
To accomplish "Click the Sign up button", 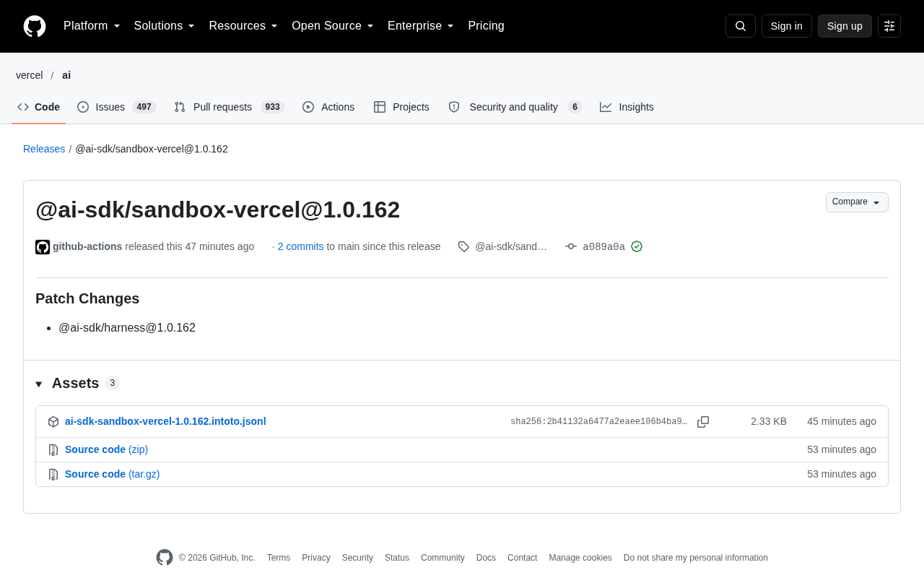I will [x=845, y=26].
